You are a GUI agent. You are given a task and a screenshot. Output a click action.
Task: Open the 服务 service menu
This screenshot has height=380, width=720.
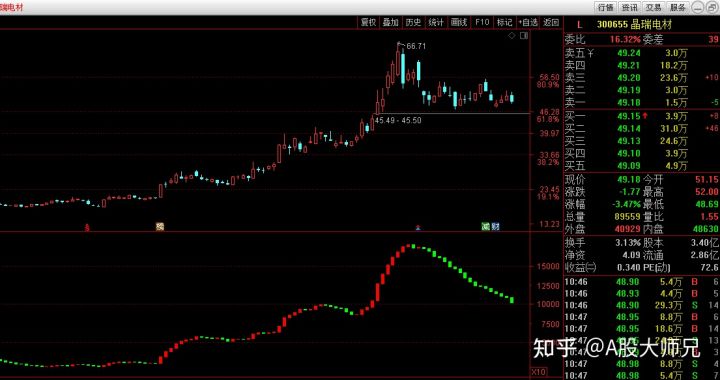677,7
